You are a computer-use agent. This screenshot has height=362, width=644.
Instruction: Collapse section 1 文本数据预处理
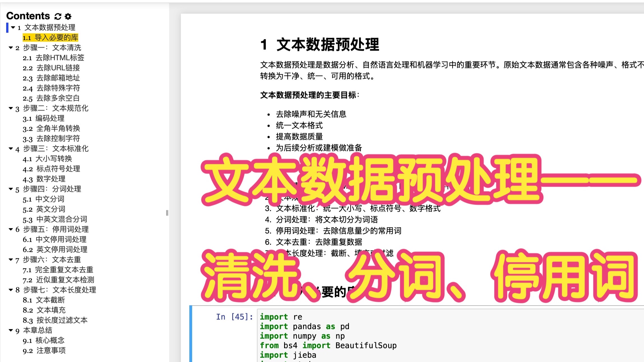13,27
